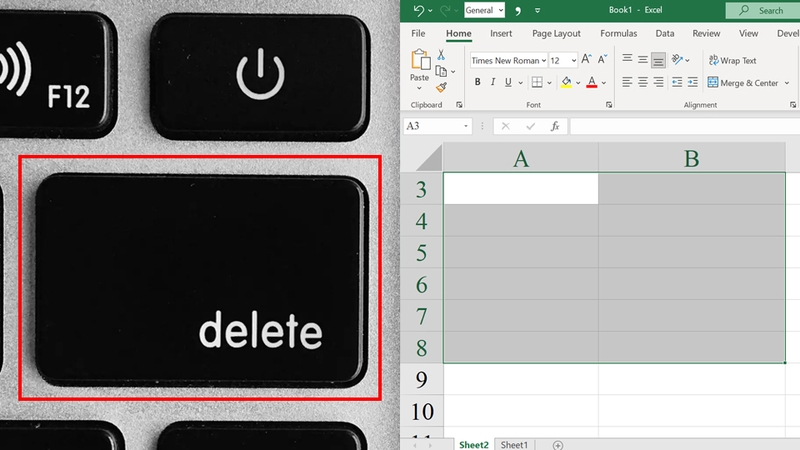Image resolution: width=800 pixels, height=450 pixels.
Task: Undo the last action in Excel
Action: click(419, 10)
